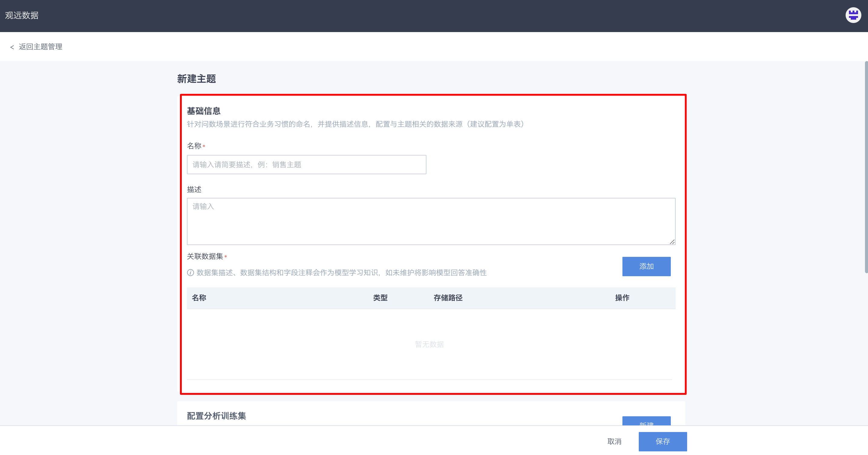
Task: Click the 保存 save button
Action: point(662,441)
